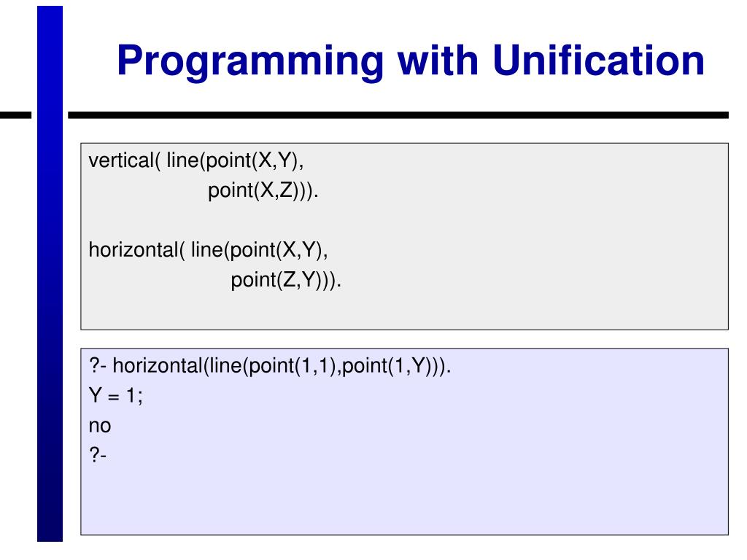The height and width of the screenshot is (560, 747).
Task: Click the "Y = 1;" answer line
Action: pos(115,396)
